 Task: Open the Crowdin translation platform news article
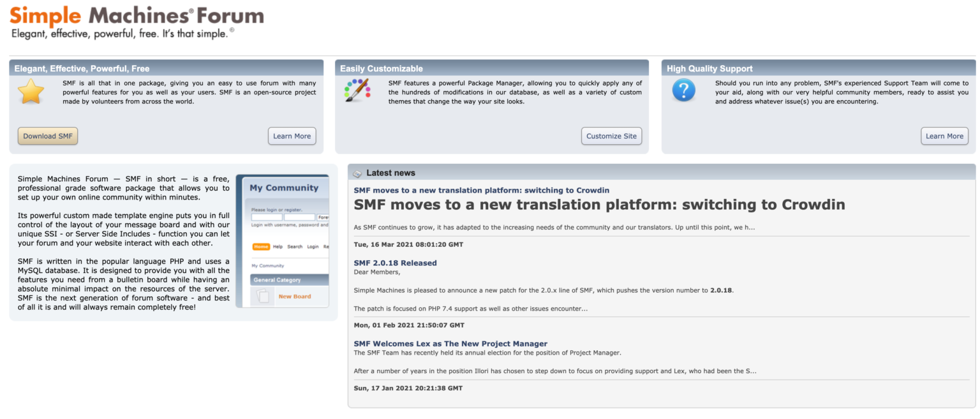tap(481, 190)
